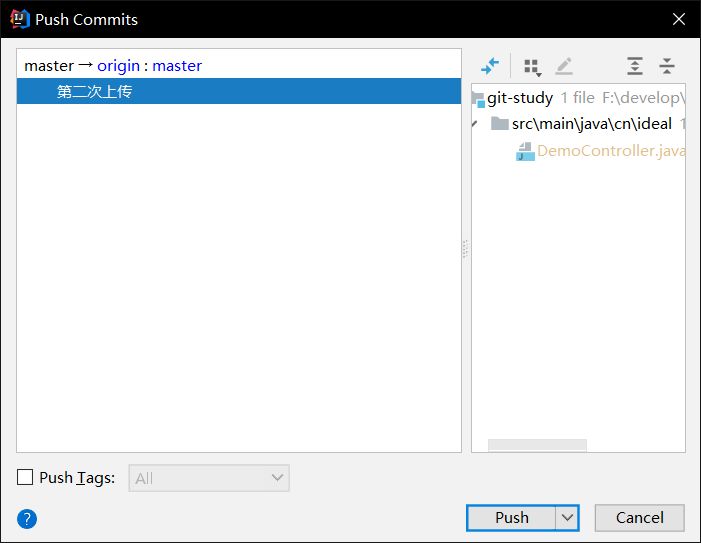Enable the Push Tags checkbox
This screenshot has width=701, height=543.
(x=26, y=478)
